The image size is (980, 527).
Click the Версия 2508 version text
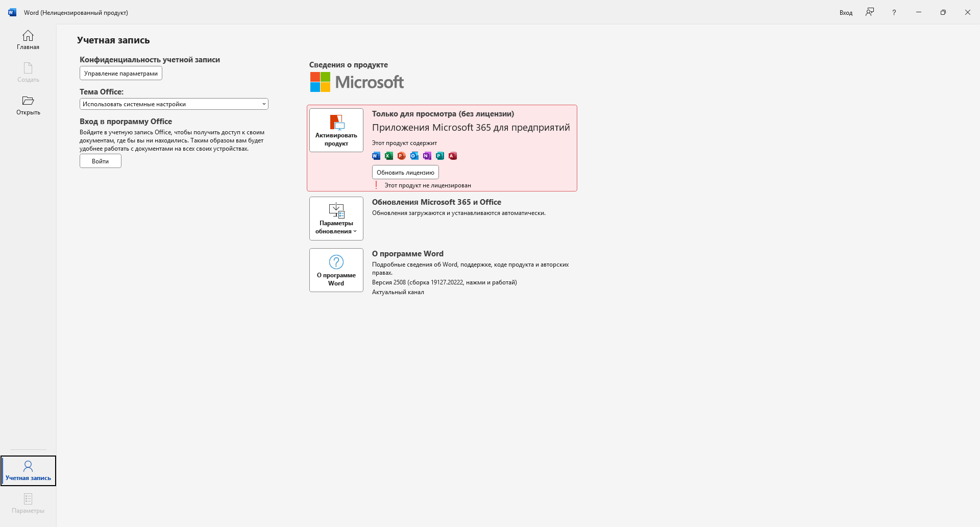click(445, 282)
